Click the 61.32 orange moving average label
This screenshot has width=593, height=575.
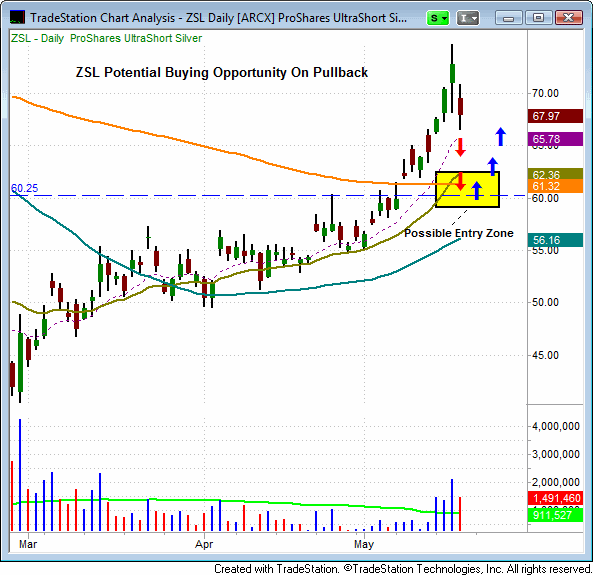(x=555, y=186)
